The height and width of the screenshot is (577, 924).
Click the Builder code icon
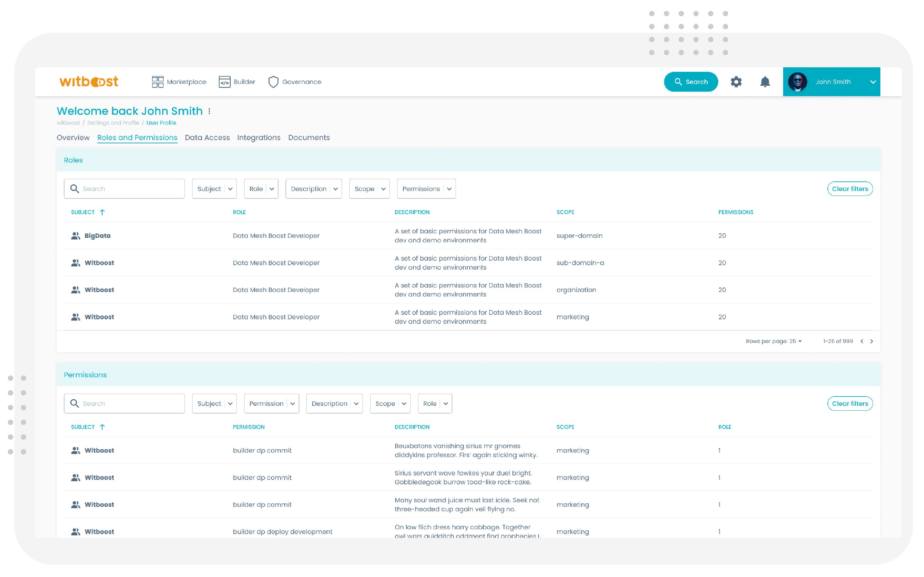pos(225,82)
